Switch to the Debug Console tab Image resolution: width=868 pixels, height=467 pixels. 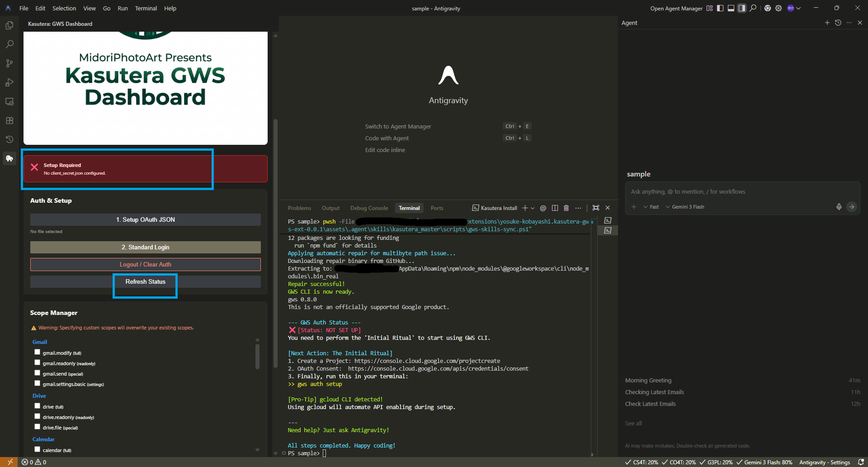(x=369, y=208)
